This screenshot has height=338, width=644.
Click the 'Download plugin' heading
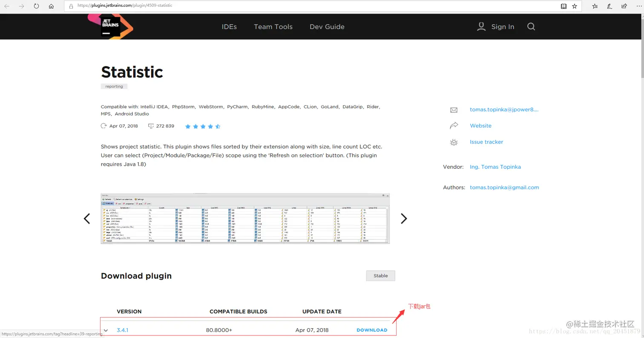(136, 276)
